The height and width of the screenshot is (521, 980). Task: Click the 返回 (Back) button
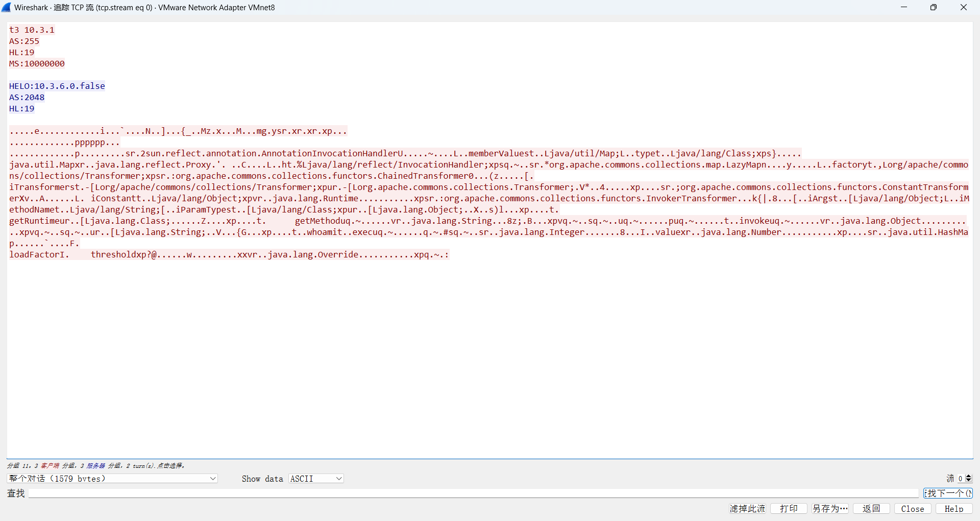click(871, 509)
